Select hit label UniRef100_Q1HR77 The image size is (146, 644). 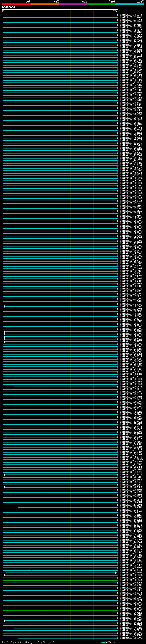coord(131,550)
